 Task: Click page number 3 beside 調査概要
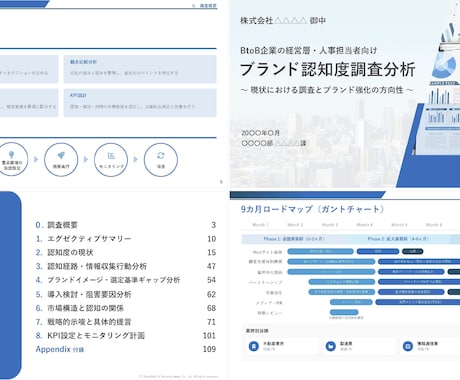pyautogui.click(x=213, y=225)
